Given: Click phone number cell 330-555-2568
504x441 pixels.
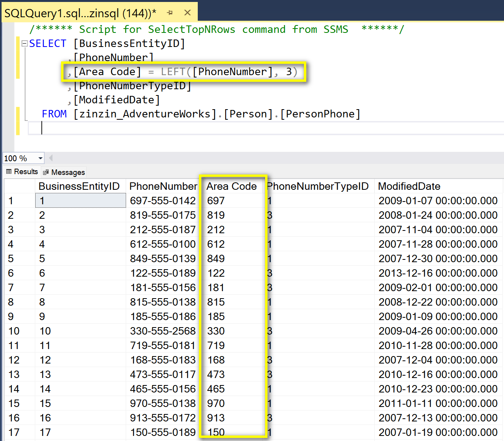Looking at the screenshot, I should click(163, 331).
